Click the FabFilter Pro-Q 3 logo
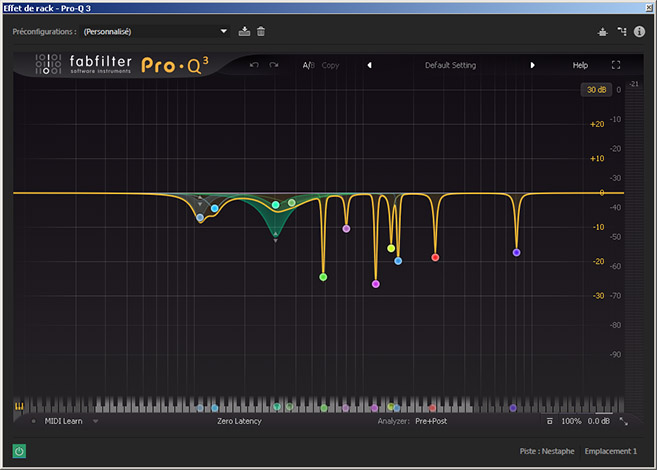 coord(122,65)
